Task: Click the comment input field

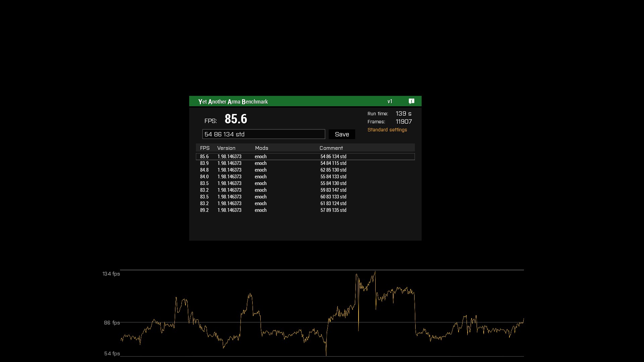Action: click(x=264, y=134)
